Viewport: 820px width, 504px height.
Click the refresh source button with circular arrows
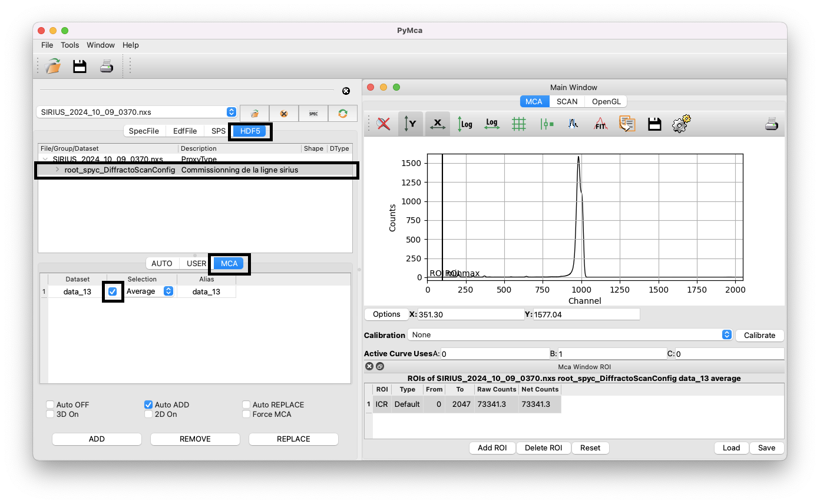pyautogui.click(x=343, y=113)
